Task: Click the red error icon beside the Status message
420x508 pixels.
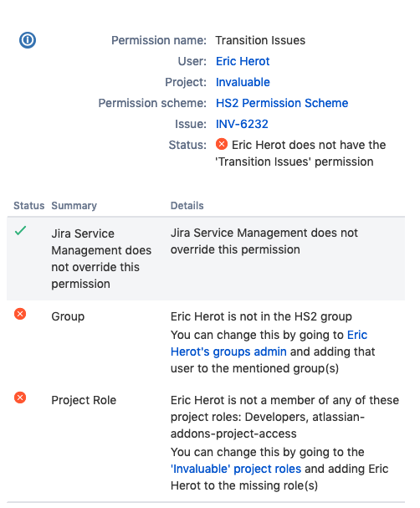Action: tap(222, 144)
